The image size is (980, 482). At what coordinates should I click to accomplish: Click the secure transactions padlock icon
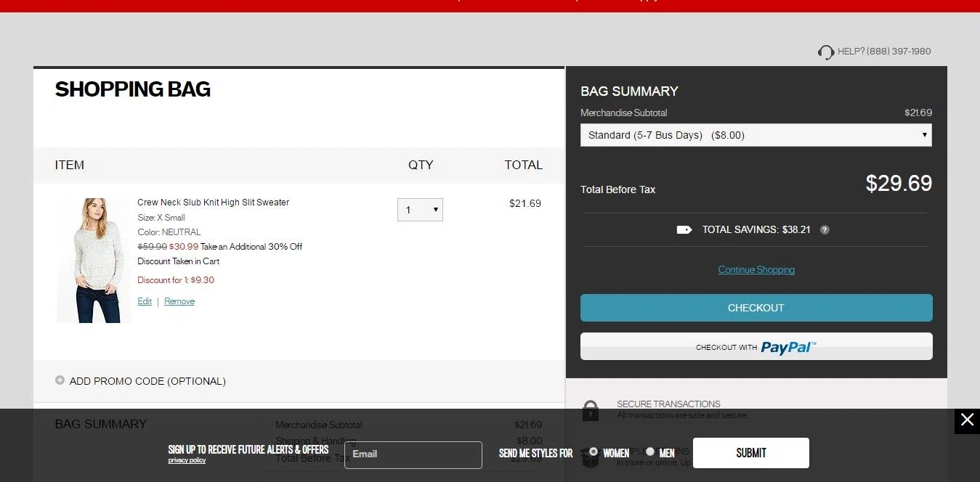click(591, 411)
